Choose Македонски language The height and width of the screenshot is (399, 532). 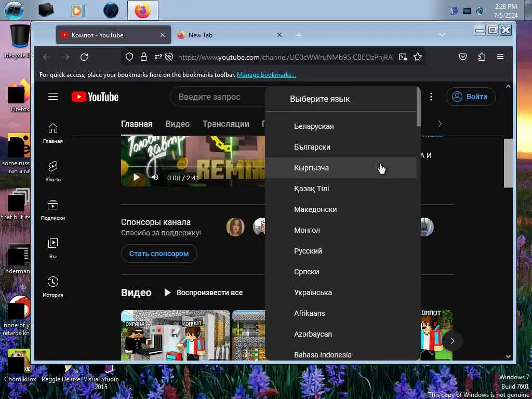click(x=341, y=209)
